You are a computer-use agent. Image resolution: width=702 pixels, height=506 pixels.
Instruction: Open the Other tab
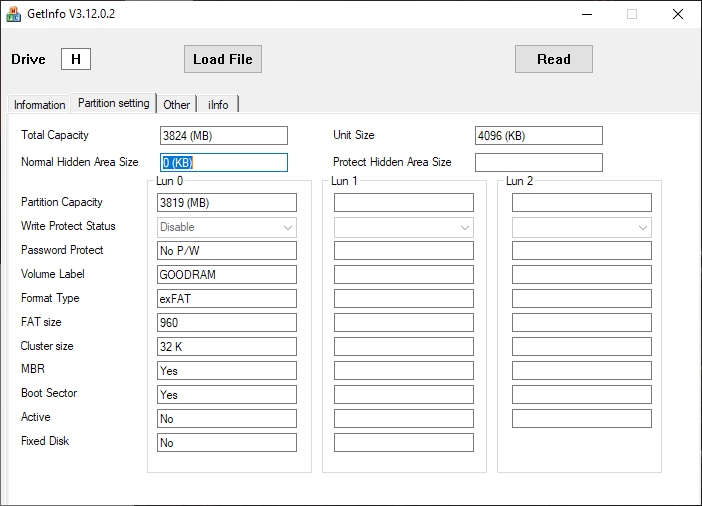(x=176, y=105)
